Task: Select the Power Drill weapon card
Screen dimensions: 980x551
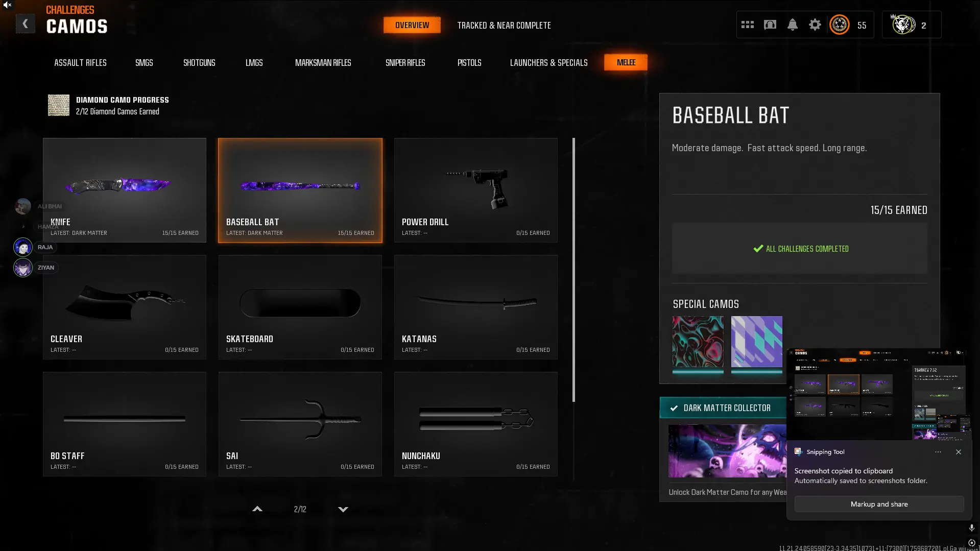Action: [476, 190]
